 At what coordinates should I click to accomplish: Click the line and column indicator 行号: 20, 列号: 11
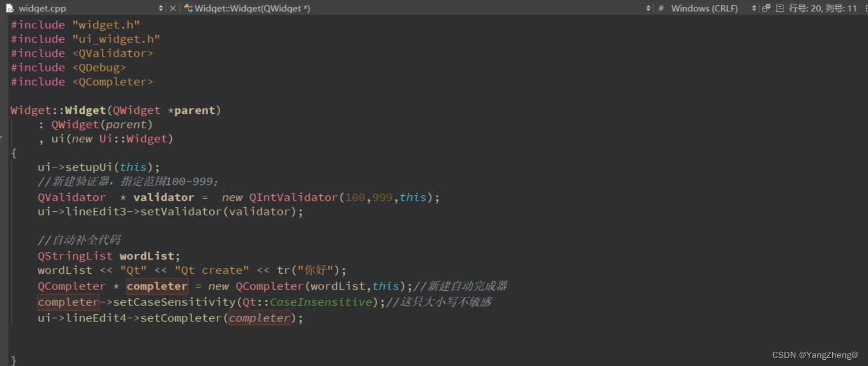coord(821,8)
